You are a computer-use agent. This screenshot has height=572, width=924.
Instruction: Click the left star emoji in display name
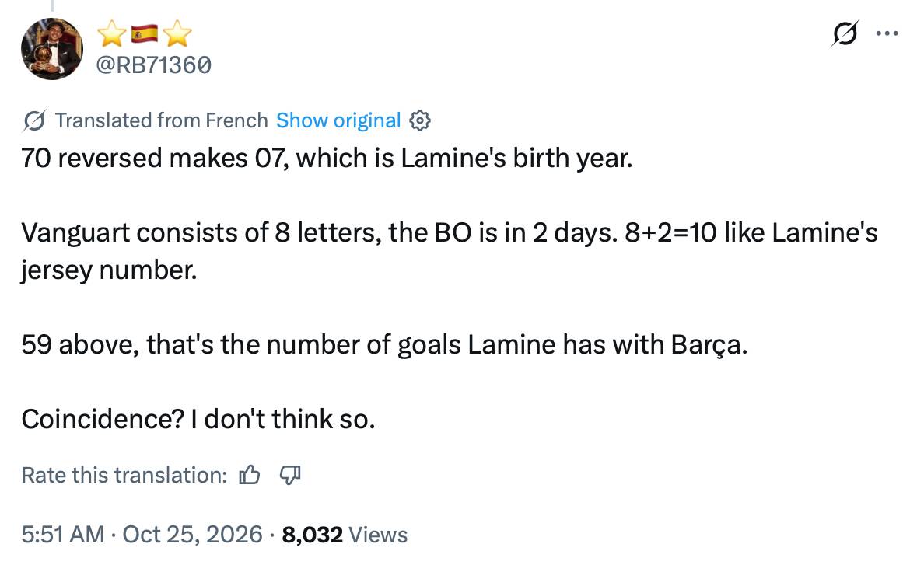(x=112, y=33)
